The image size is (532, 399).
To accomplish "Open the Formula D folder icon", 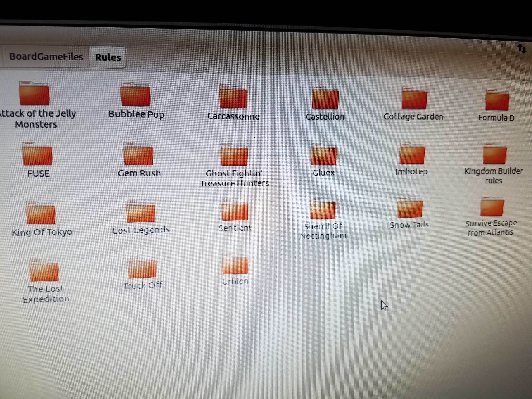I will 497,100.
